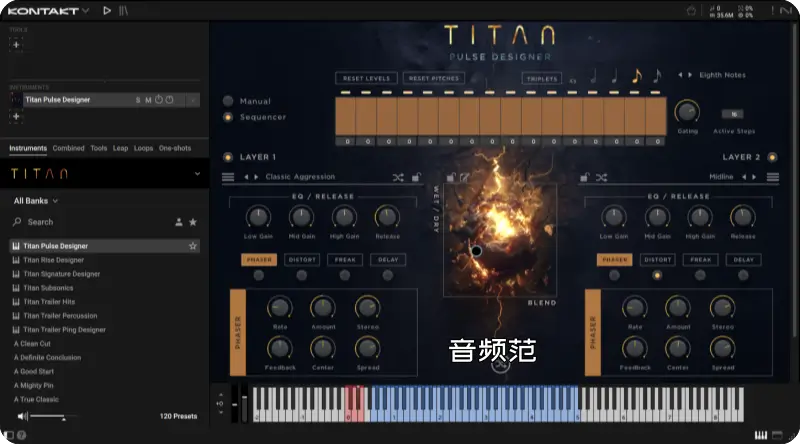Switch to the Loops tab
800x444 pixels.
tap(144, 148)
